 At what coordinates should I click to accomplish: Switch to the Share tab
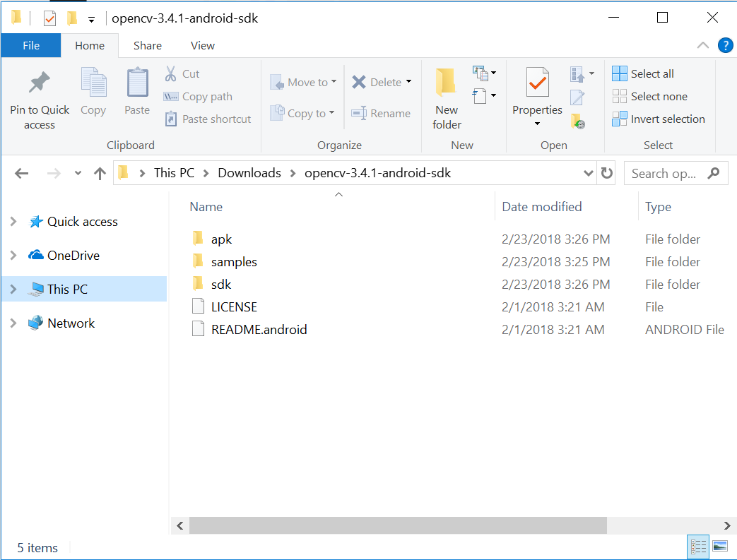click(148, 46)
